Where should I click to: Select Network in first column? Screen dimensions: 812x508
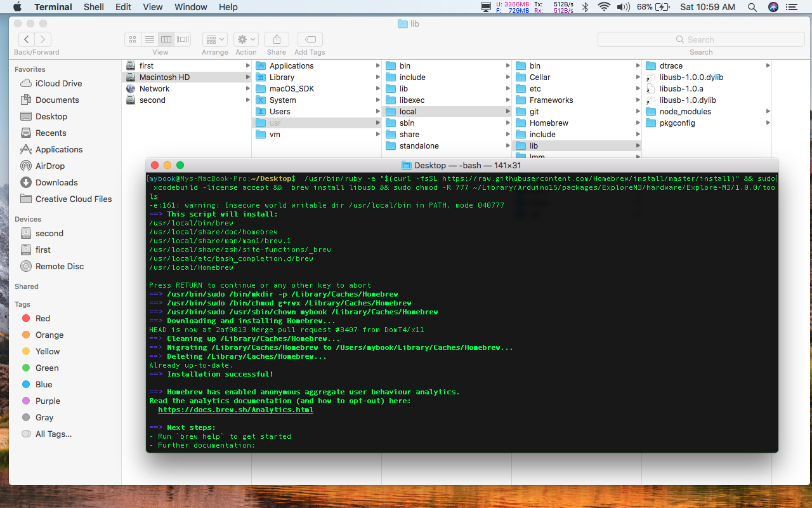[x=187, y=88]
